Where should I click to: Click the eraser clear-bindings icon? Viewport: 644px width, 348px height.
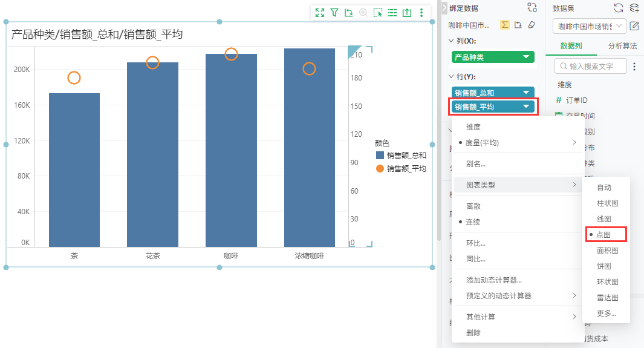pyautogui.click(x=532, y=25)
